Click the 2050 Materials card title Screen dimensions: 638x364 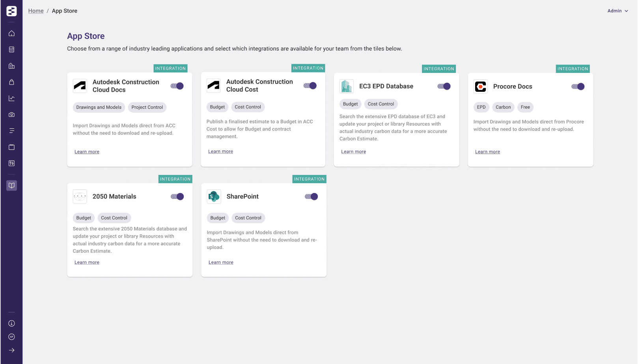coord(114,197)
